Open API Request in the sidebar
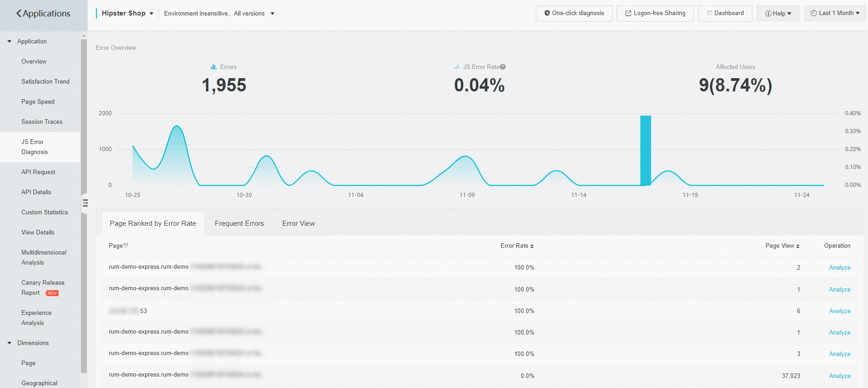Image resolution: width=868 pixels, height=388 pixels. [x=38, y=172]
